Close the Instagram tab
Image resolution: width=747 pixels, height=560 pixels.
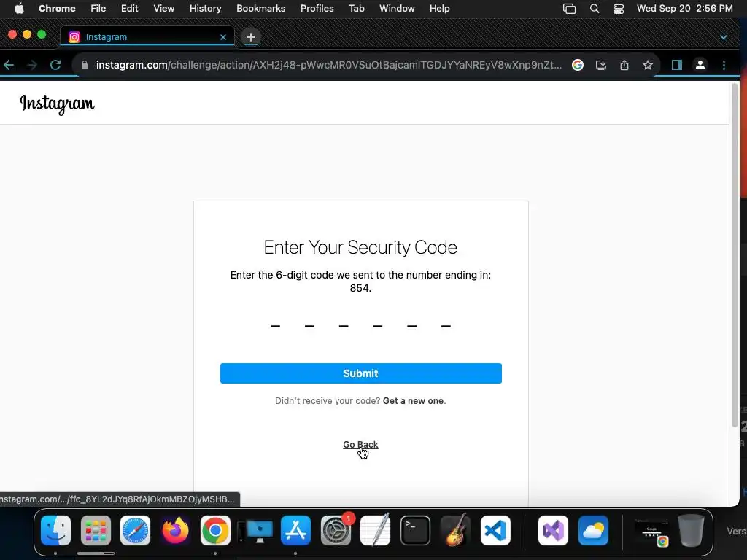[x=223, y=36]
